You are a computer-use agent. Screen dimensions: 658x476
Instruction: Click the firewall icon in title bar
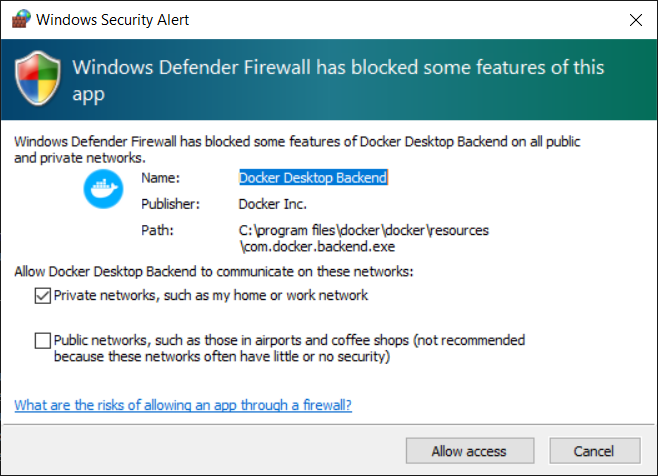[x=17, y=19]
